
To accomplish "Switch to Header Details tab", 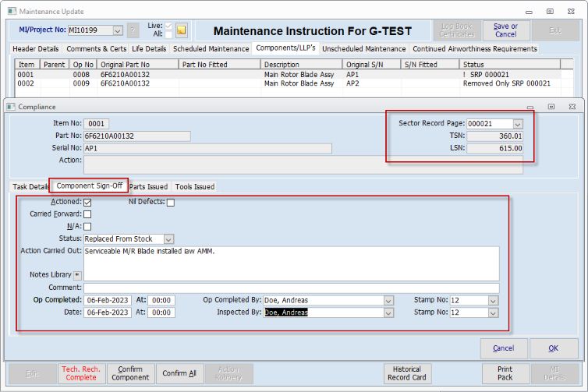I will [36, 49].
